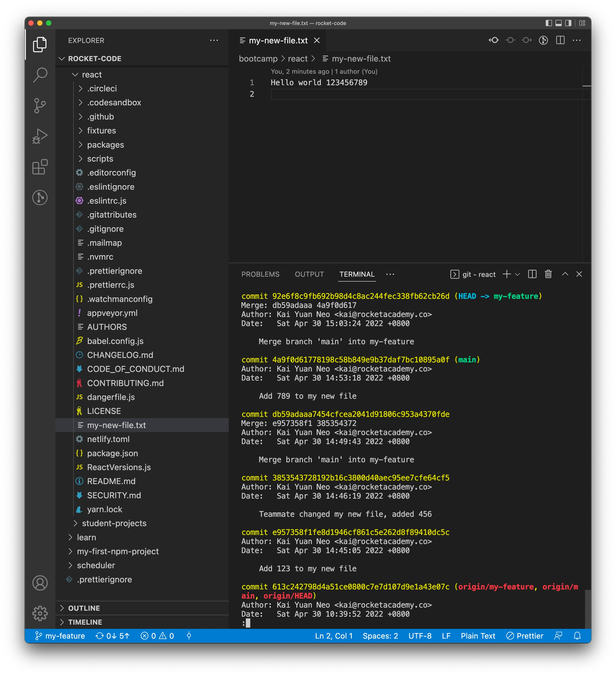Click the GitLens previous commit navigation icon
The height and width of the screenshot is (676, 616).
point(510,40)
